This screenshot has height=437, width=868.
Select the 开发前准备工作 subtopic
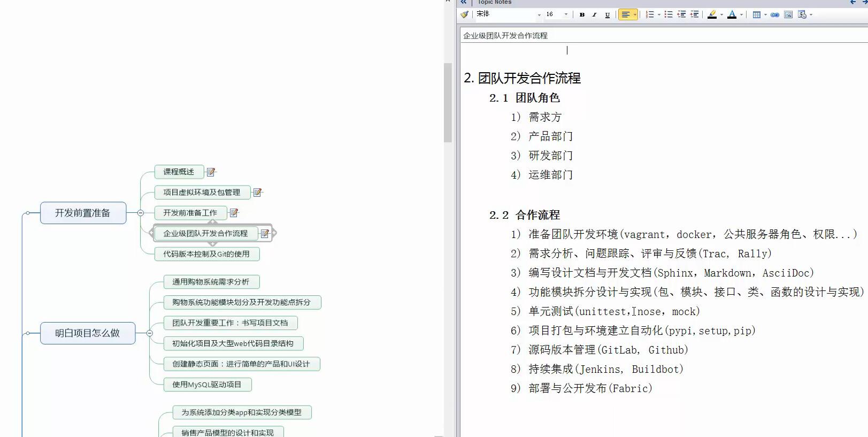coord(190,212)
